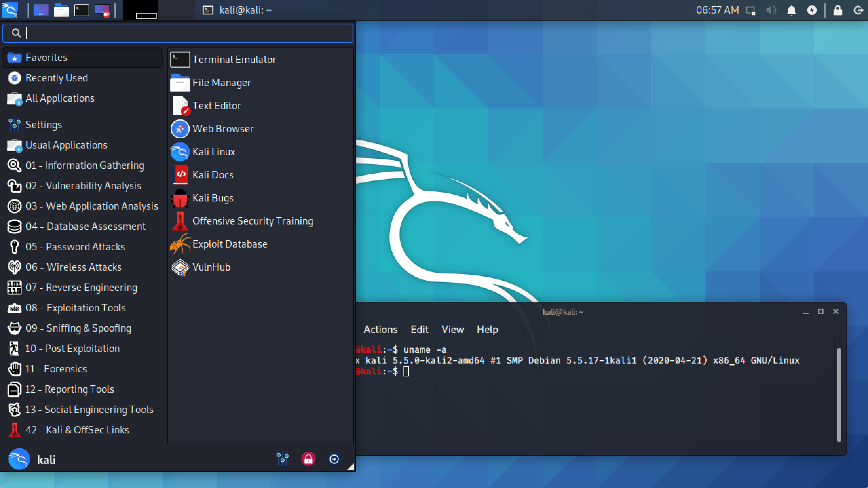This screenshot has height=488, width=868.
Task: Click the lock screen icon in menu footer
Action: pos(308,459)
